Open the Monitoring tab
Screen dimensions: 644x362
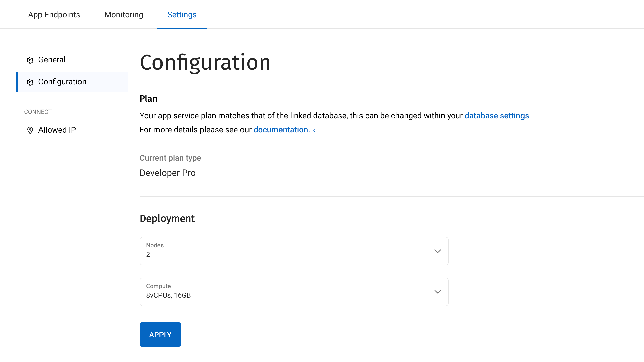pyautogui.click(x=124, y=15)
